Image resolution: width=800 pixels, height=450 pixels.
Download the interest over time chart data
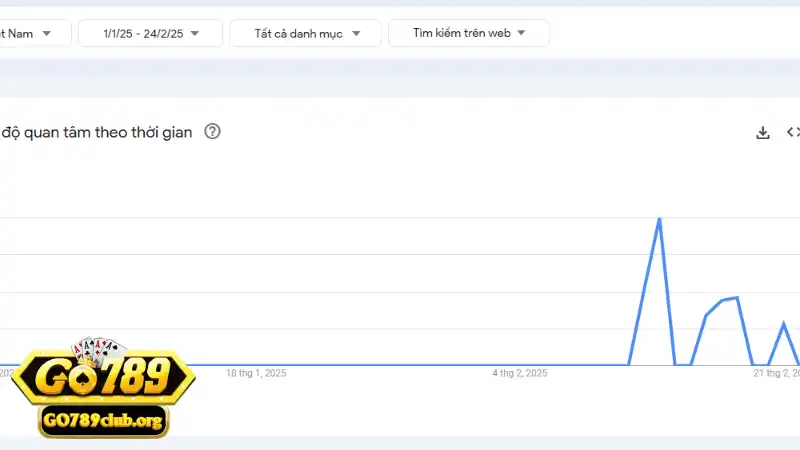click(x=763, y=132)
